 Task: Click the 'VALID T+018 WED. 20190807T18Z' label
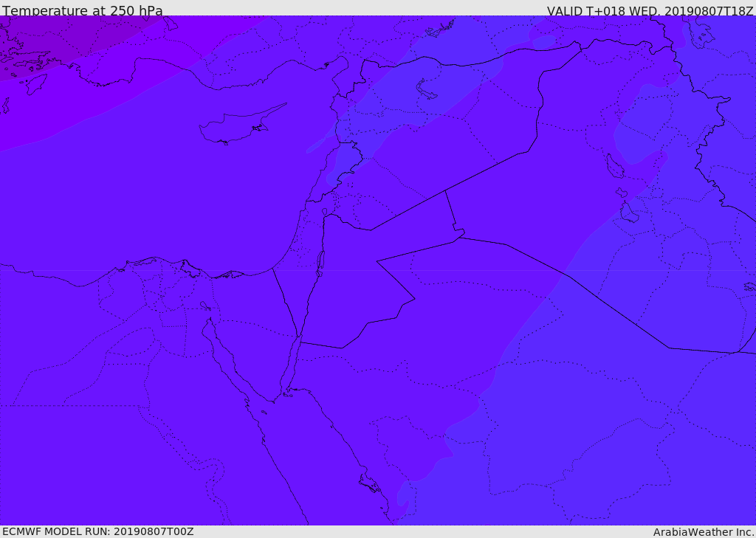650,11
